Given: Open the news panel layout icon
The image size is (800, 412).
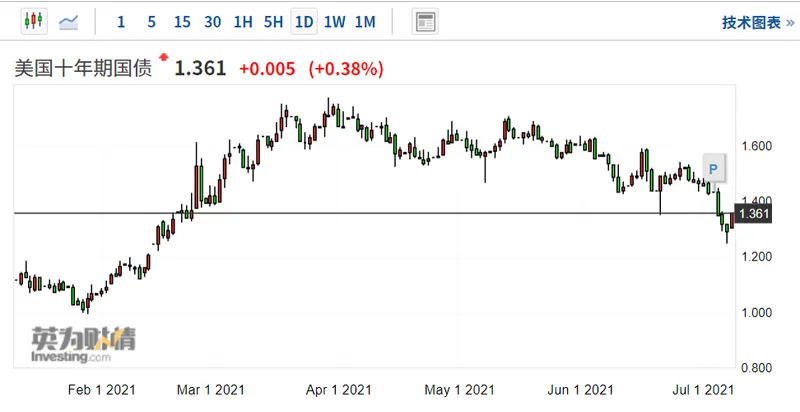Looking at the screenshot, I should point(425,21).
